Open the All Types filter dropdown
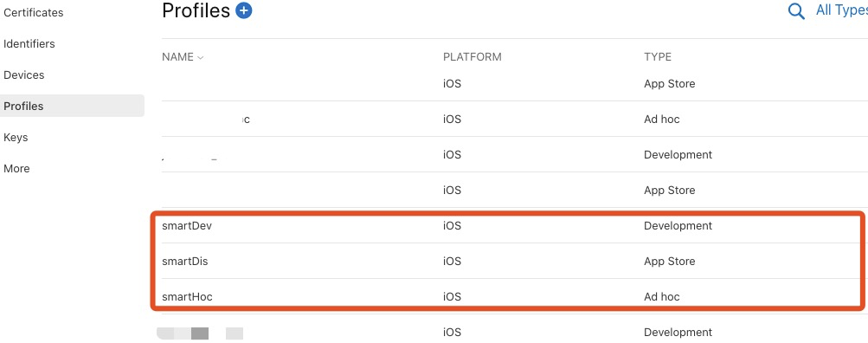Viewport: 868px width, 343px height. tap(841, 10)
